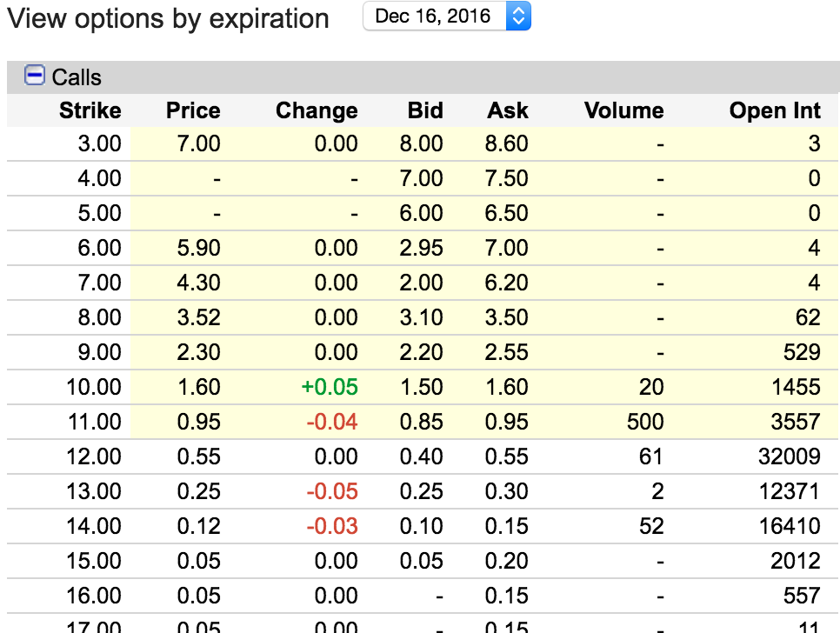Collapse the Calls section
This screenshot has height=633, width=840.
click(x=35, y=75)
